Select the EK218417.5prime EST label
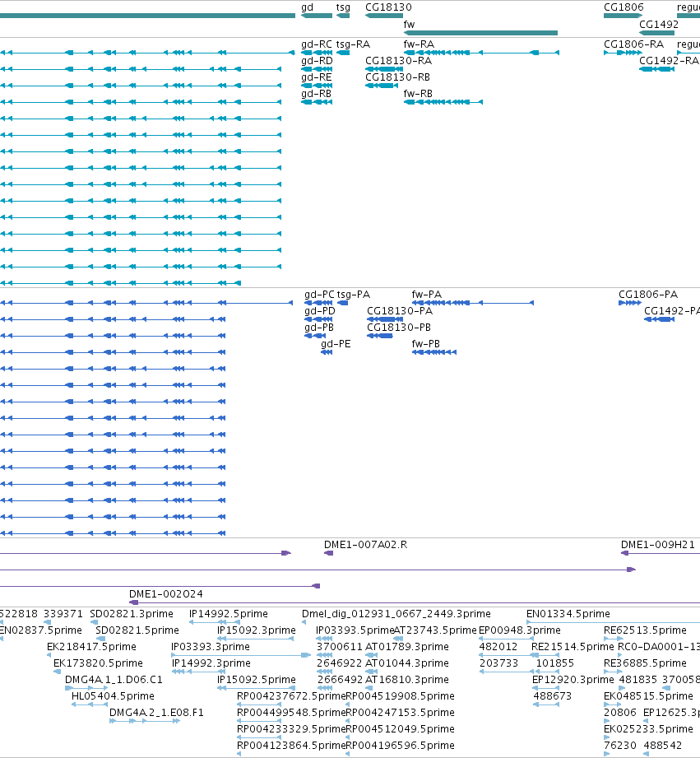 point(91,647)
